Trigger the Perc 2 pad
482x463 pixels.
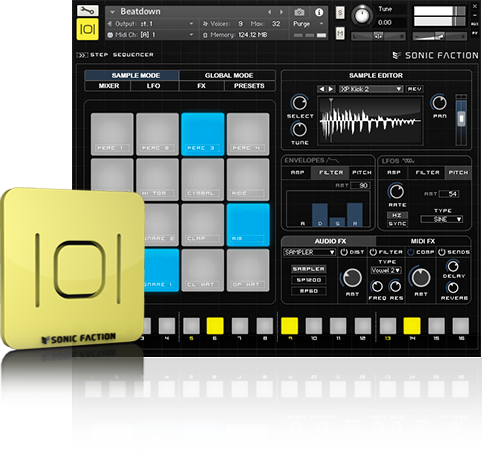[157, 134]
